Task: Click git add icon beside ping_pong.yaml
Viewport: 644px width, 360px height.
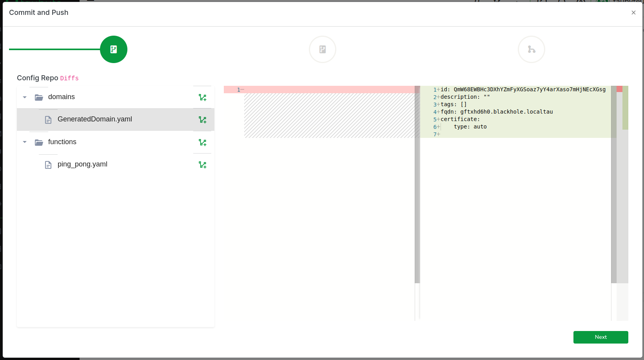Action: pyautogui.click(x=202, y=165)
